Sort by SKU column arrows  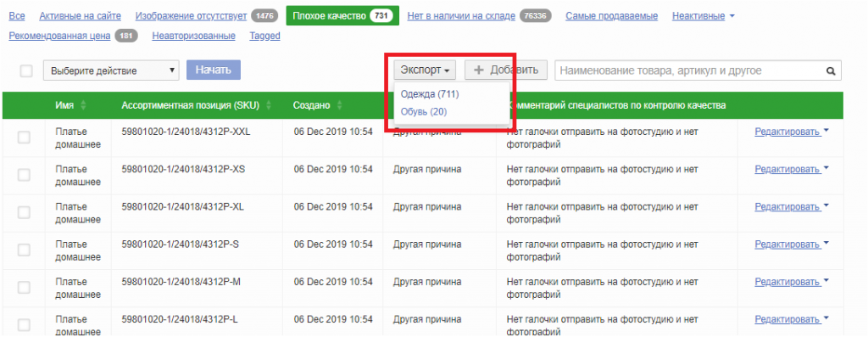tap(269, 105)
